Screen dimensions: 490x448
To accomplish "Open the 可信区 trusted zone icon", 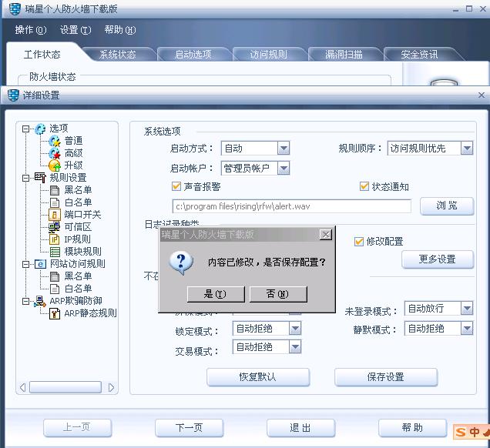I will click(55, 227).
